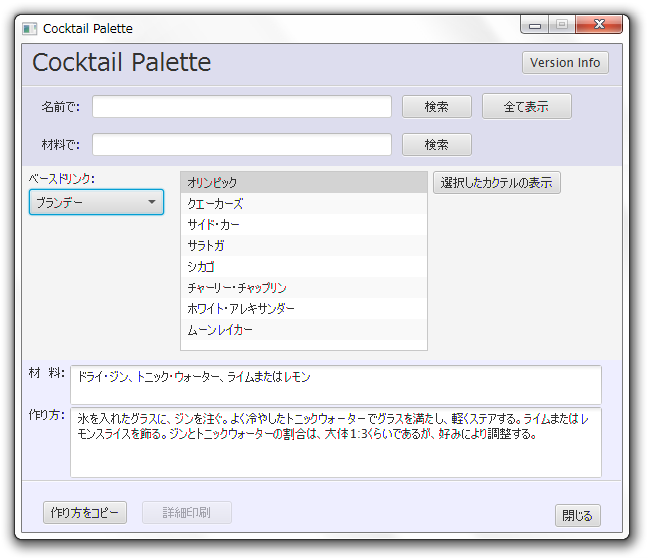Open the Version Info dialog
The width and height of the screenshot is (648, 558).
[x=565, y=63]
